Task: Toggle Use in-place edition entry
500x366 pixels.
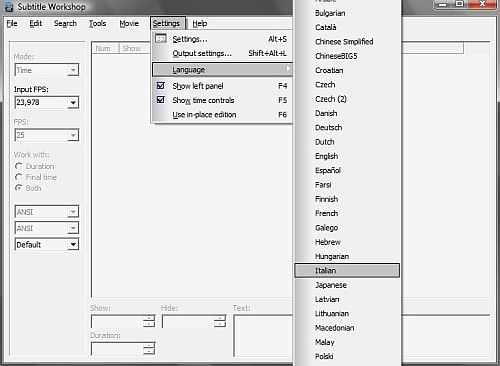Action: 222,115
